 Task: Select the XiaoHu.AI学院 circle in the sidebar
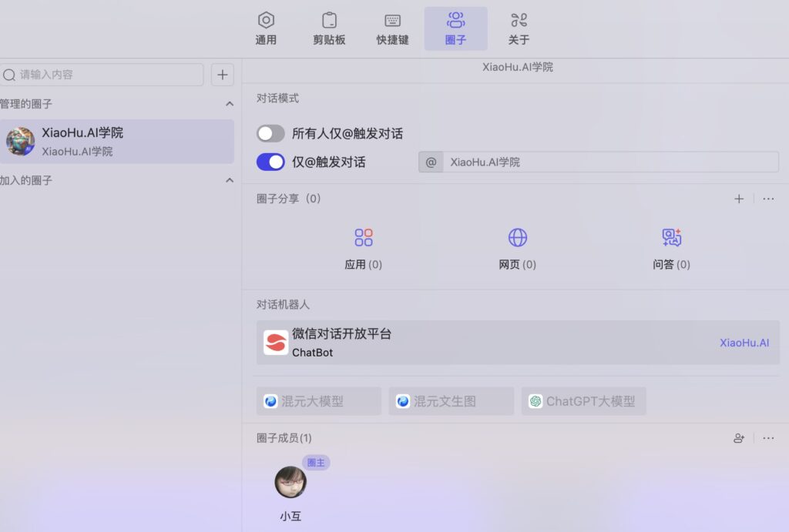click(x=117, y=142)
